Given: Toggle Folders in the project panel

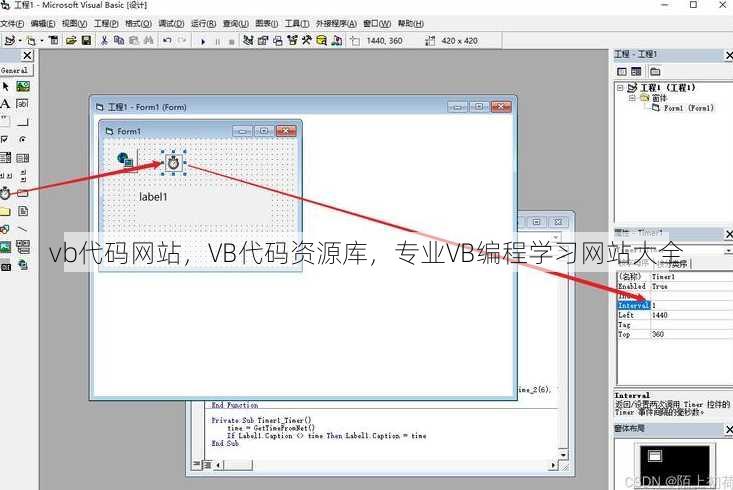Looking at the screenshot, I should (655, 72).
